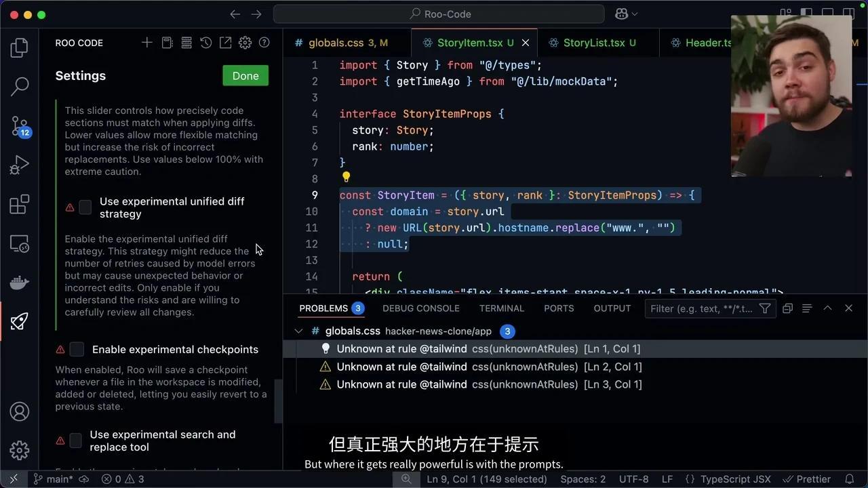Close the StoryItem.tsx tab
The height and width of the screenshot is (488, 868).
pos(525,43)
